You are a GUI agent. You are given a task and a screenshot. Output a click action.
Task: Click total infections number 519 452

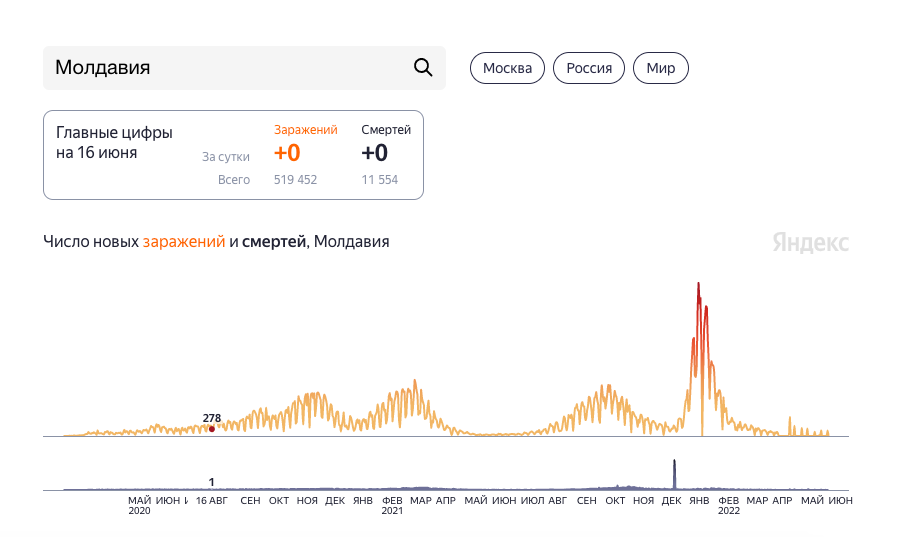pyautogui.click(x=295, y=180)
